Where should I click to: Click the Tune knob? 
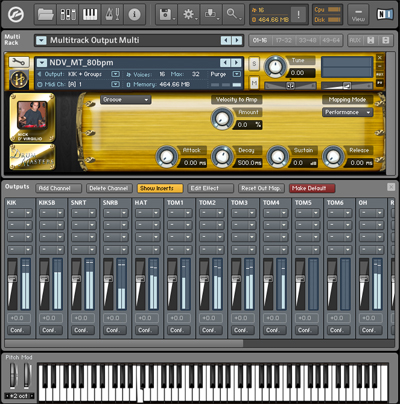click(276, 66)
